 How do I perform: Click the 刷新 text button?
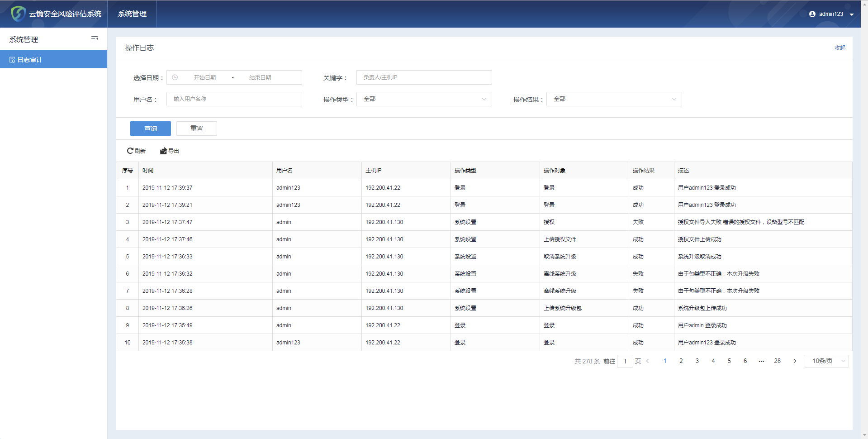click(140, 151)
